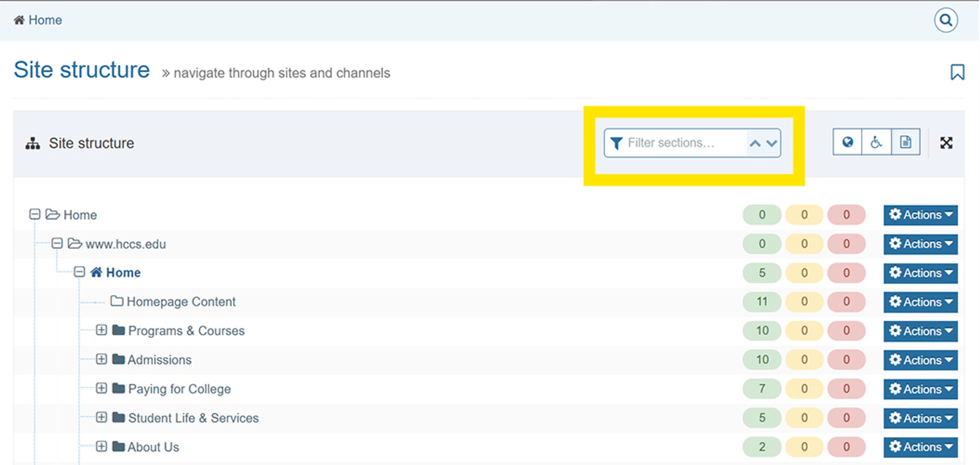980x465 pixels.
Task: Expand the About Us section
Action: click(x=101, y=446)
